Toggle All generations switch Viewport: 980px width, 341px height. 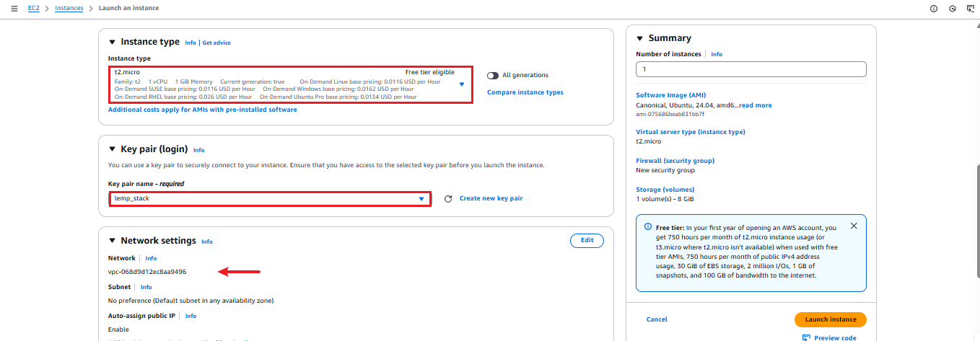pos(493,75)
